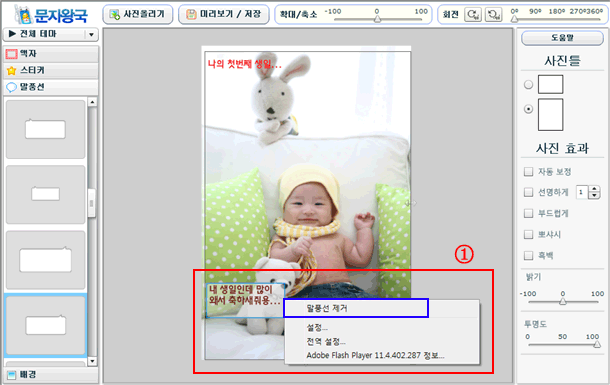Viewport: 610px width, 385px height.
Task: Expand the 전체 테마 theme dropdown
Action: pos(91,35)
